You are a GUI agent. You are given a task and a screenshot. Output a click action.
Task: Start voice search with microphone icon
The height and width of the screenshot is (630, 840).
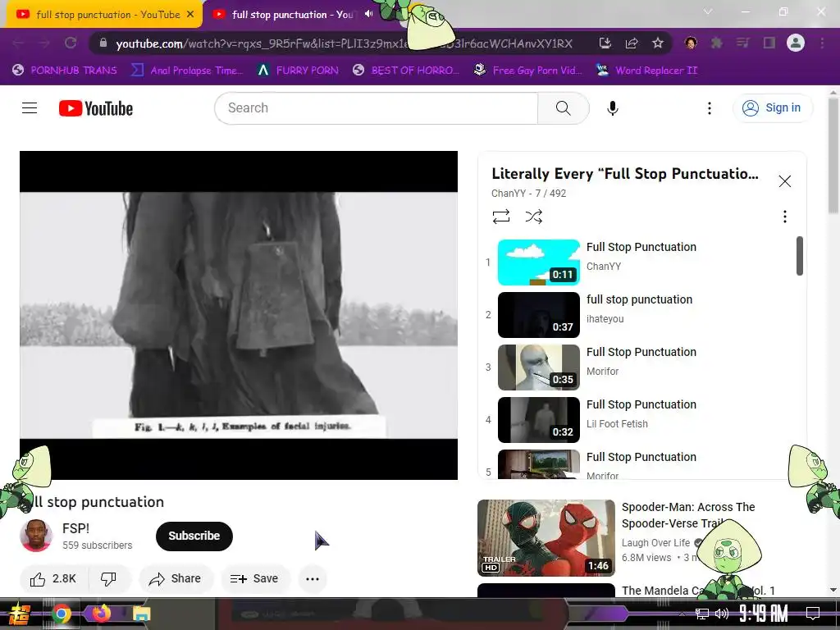pos(612,108)
